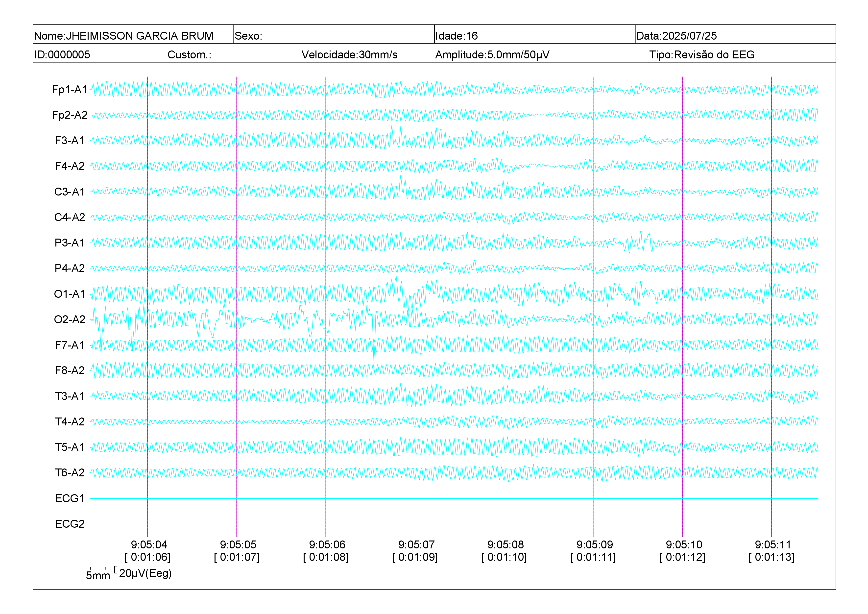Click the ID:0000005 text
Viewport: 868px width, 614px height.
[62, 55]
